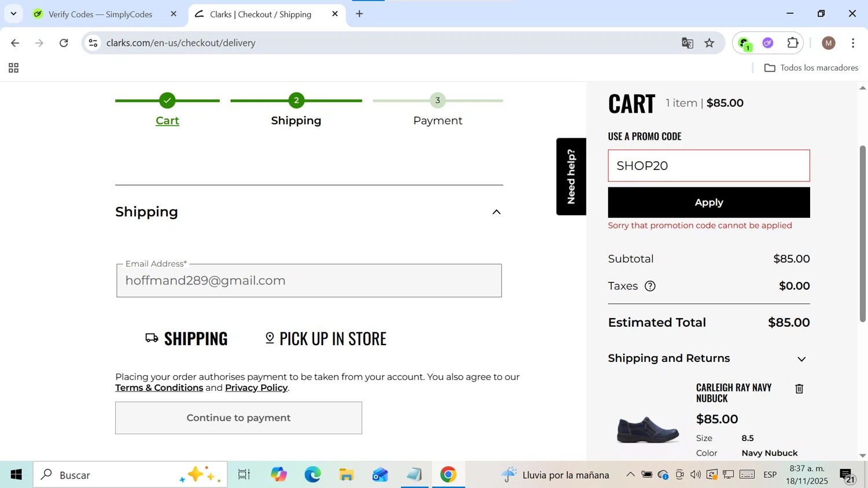Image resolution: width=868 pixels, height=488 pixels.
Task: Click the Payment step 3 indicator
Action: pos(438,101)
